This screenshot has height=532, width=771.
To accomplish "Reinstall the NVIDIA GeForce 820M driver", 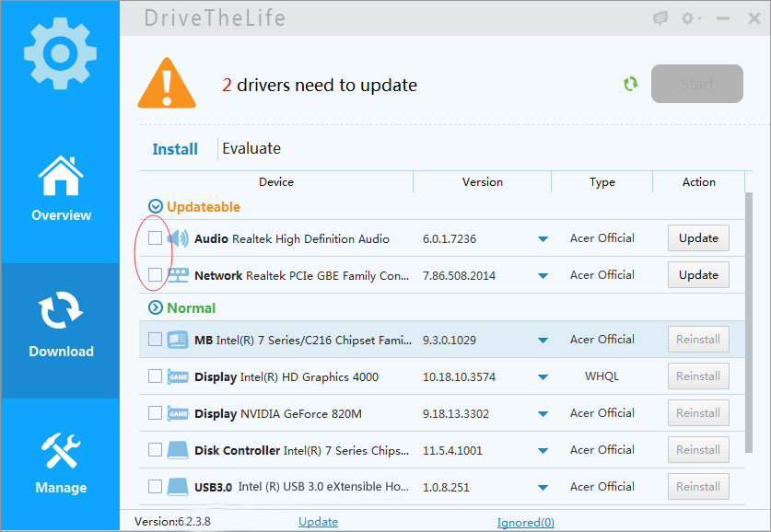I will click(x=698, y=413).
